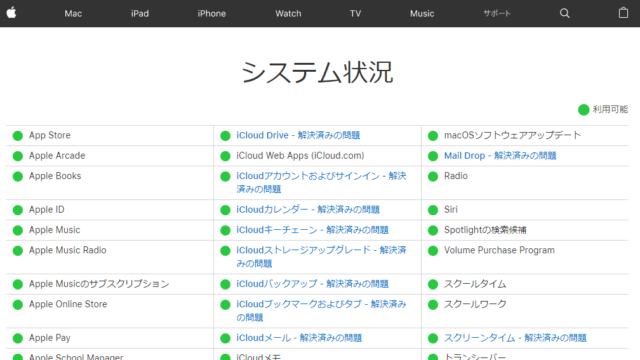This screenshot has height=360, width=640.
Task: Open the search magnifier icon
Action: (564, 13)
